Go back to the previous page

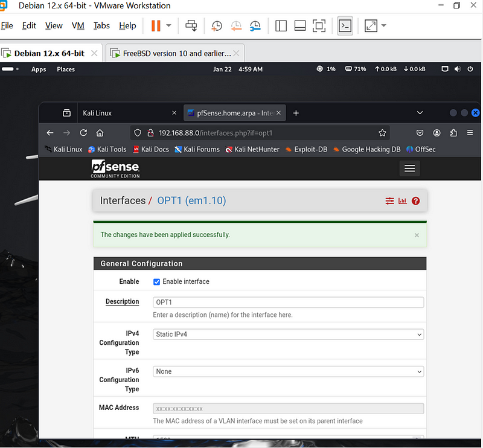[50, 133]
